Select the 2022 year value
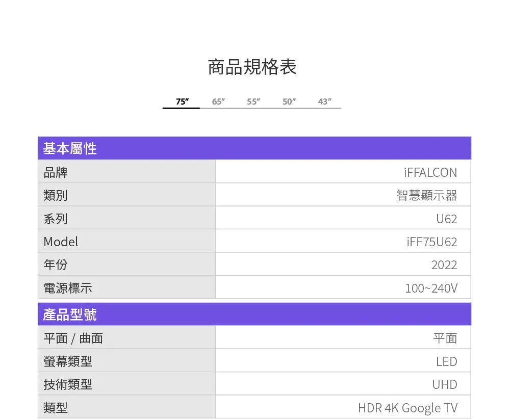The width and height of the screenshot is (510, 420). pyautogui.click(x=444, y=265)
